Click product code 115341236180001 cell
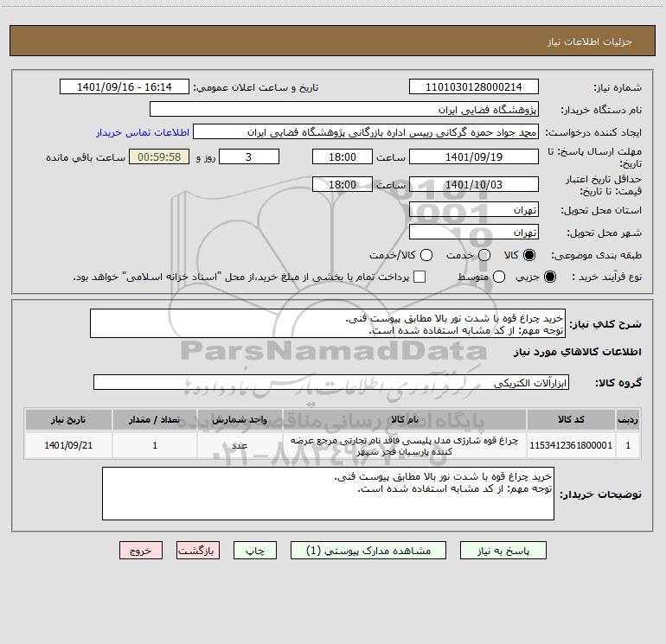This screenshot has width=666, height=644. pyautogui.click(x=571, y=445)
